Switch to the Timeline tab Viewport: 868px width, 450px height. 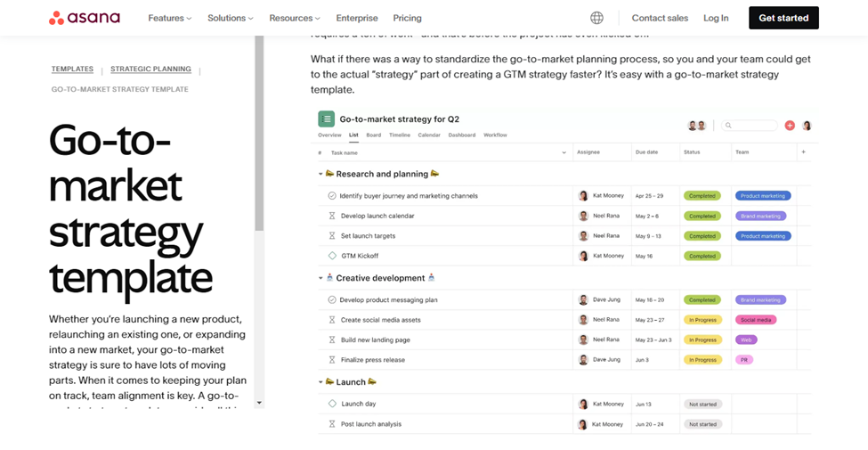coord(400,135)
